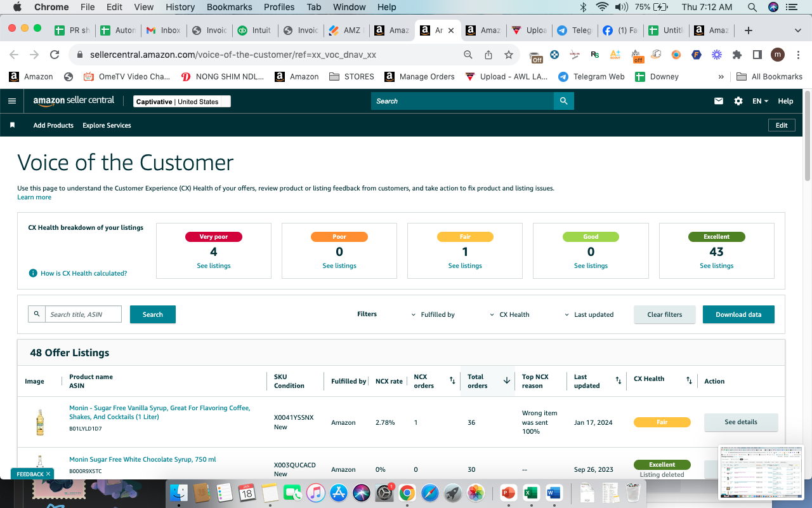Screen dimensions: 812x508
Task: Open Explore Services in the navigation bar
Action: tap(107, 125)
